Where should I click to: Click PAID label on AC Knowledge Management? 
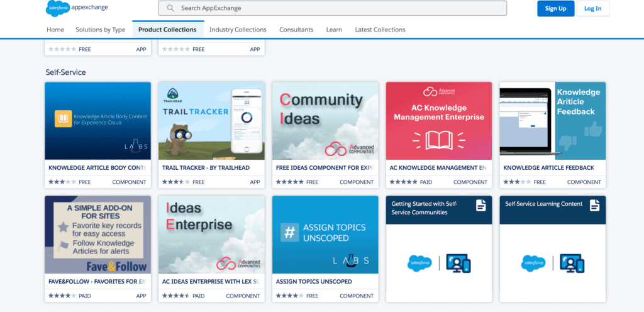pyautogui.click(x=426, y=182)
